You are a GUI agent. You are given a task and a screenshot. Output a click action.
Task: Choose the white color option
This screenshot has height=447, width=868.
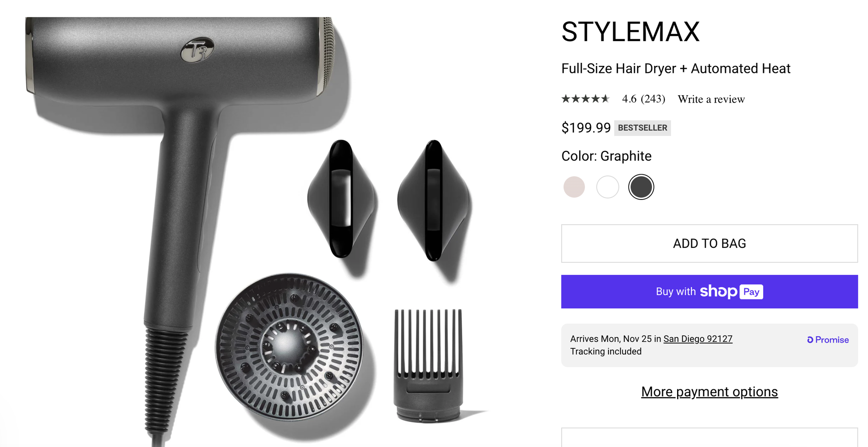[608, 187]
